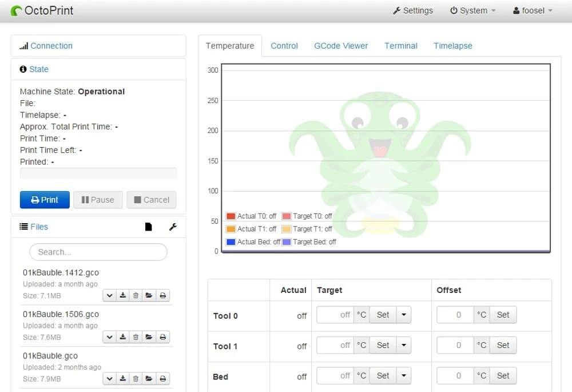Screen dimensions: 572x392
Task: Set Tool 0 target temperature
Action: (383, 315)
